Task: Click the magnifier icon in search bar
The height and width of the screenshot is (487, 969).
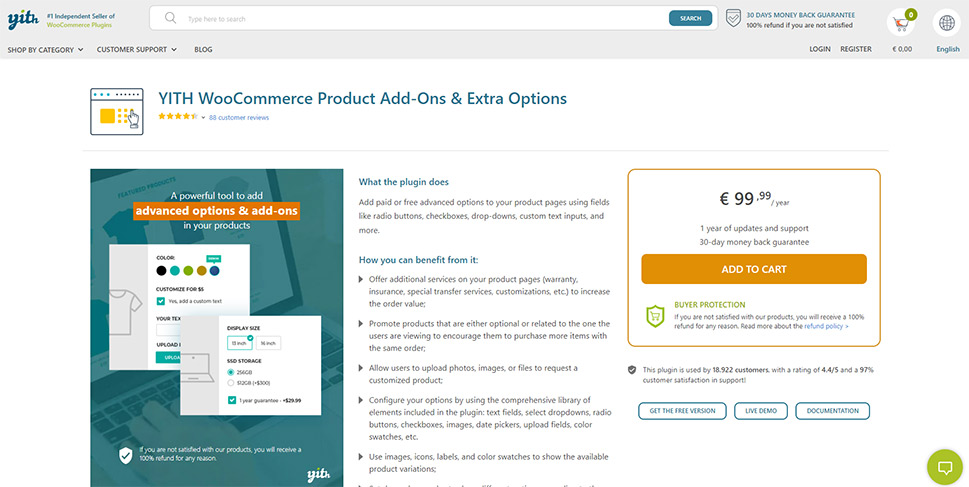Action: click(171, 19)
